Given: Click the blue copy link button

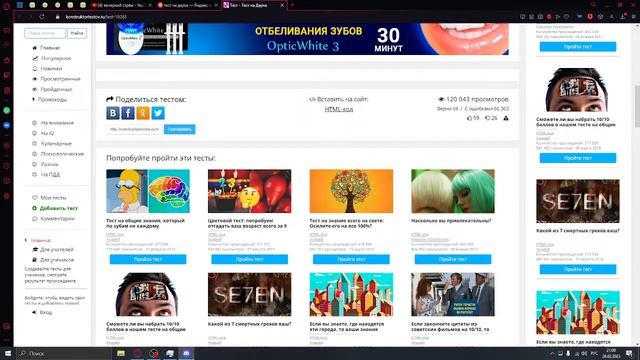Looking at the screenshot, I should click(180, 129).
